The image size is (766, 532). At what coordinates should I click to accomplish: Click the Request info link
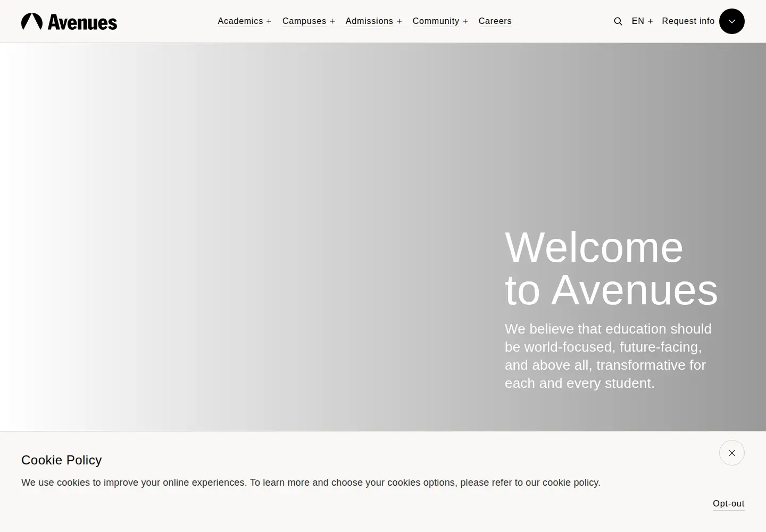[688, 21]
